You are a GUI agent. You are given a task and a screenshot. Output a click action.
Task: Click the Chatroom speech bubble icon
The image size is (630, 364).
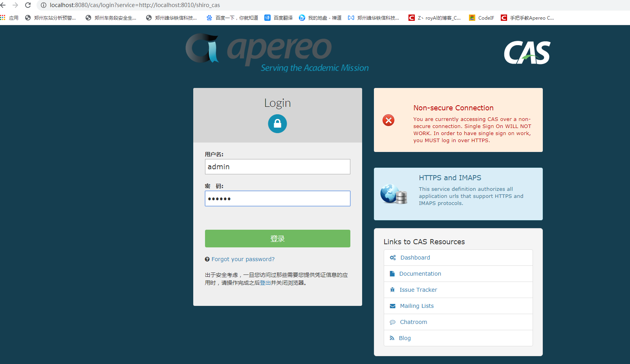coord(392,322)
